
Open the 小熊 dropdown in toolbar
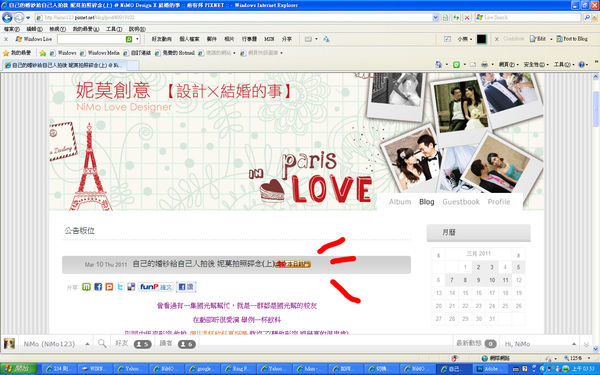[465, 39]
